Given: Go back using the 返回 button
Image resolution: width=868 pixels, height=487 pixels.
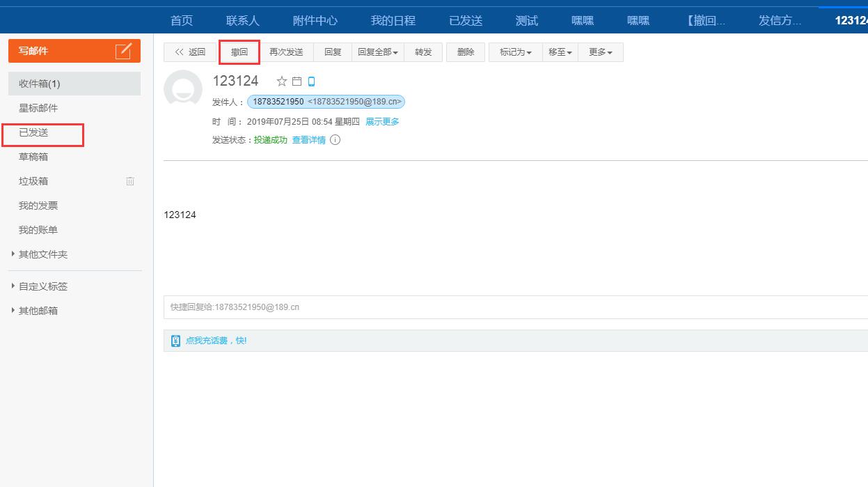Looking at the screenshot, I should pos(190,52).
